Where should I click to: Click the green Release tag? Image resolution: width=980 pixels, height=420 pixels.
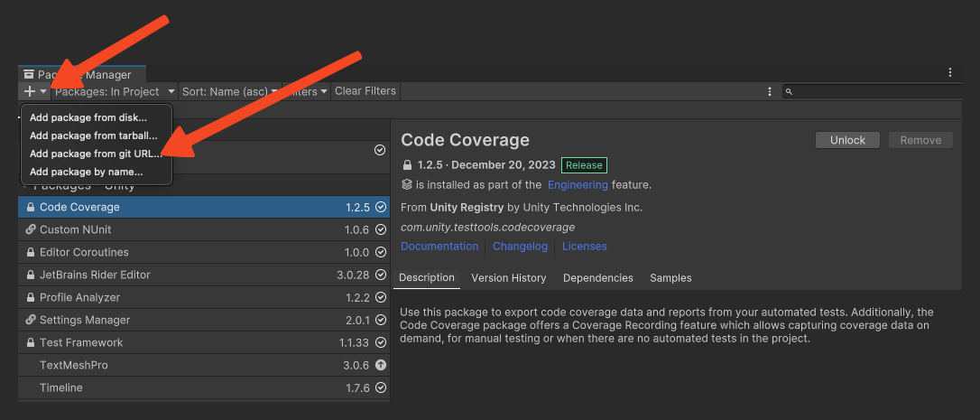(x=585, y=165)
